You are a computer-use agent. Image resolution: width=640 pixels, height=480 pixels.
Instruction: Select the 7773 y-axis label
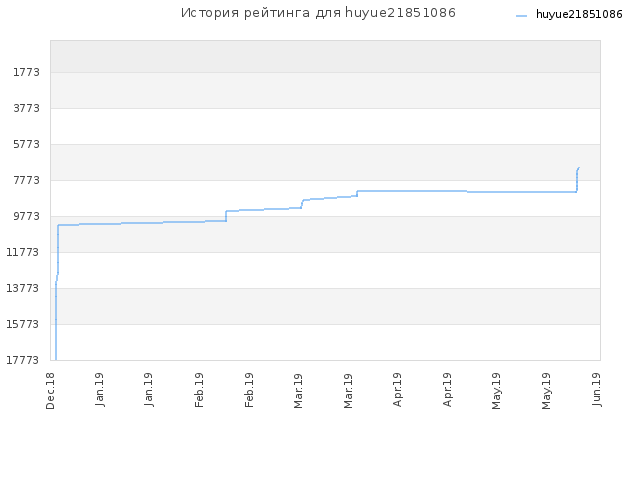27,180
